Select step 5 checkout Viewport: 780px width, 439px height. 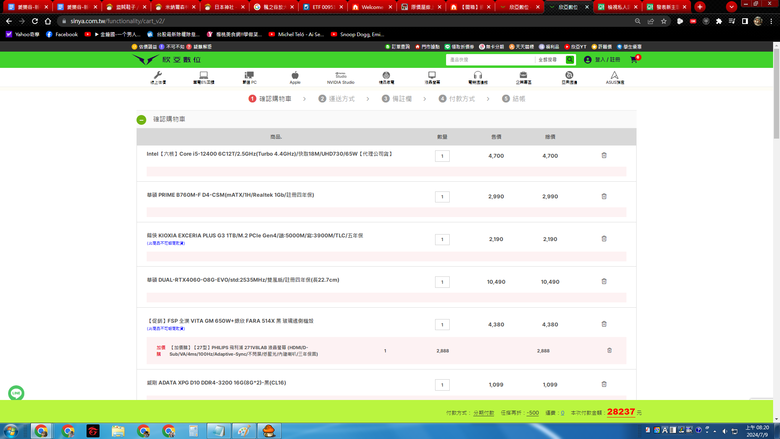point(513,99)
